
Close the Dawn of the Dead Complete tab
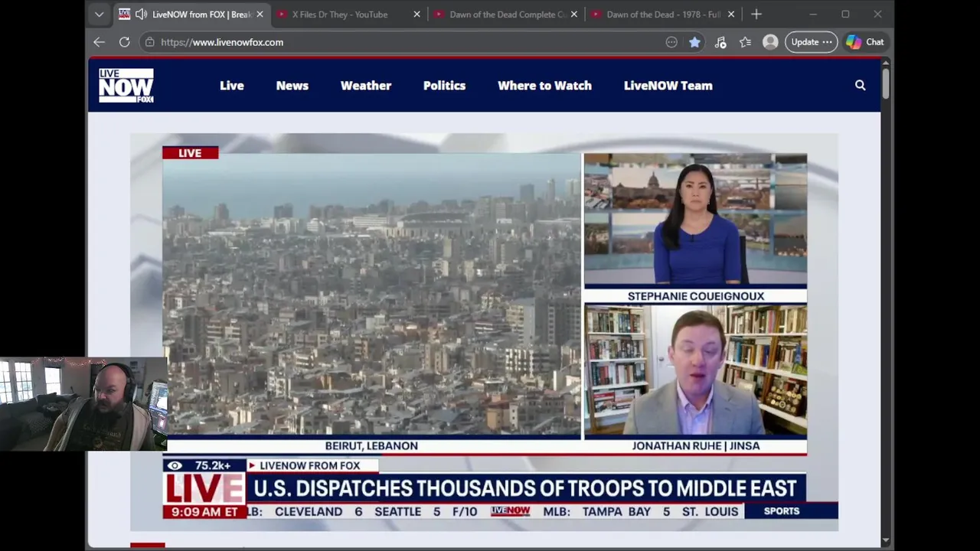(574, 15)
